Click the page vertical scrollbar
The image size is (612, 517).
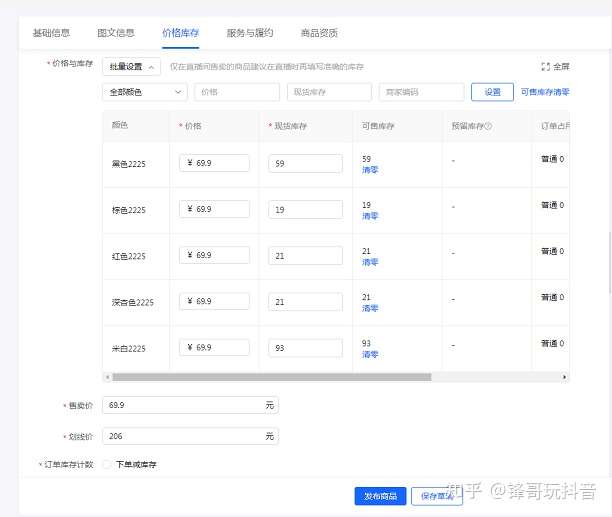610,263
